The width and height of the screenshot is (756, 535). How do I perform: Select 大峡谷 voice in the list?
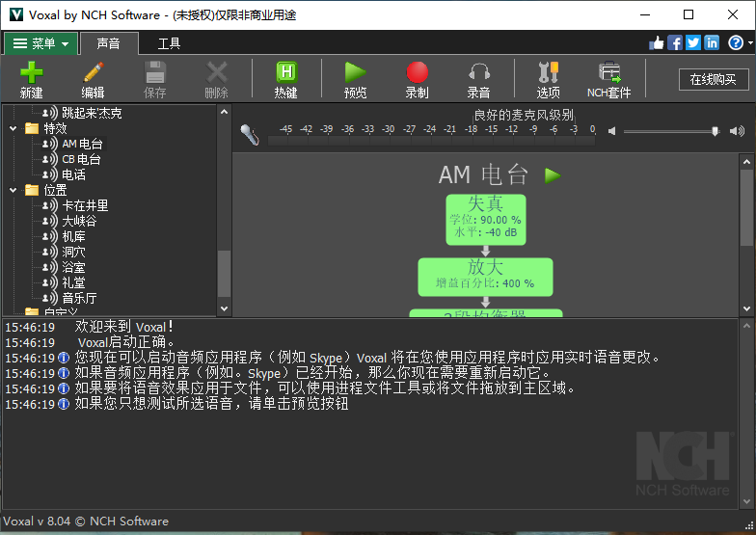click(79, 221)
